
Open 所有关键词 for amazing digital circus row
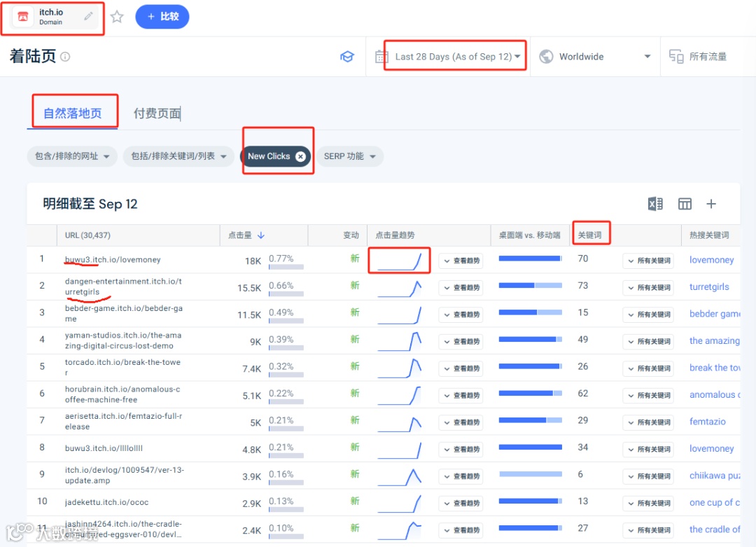pos(649,342)
